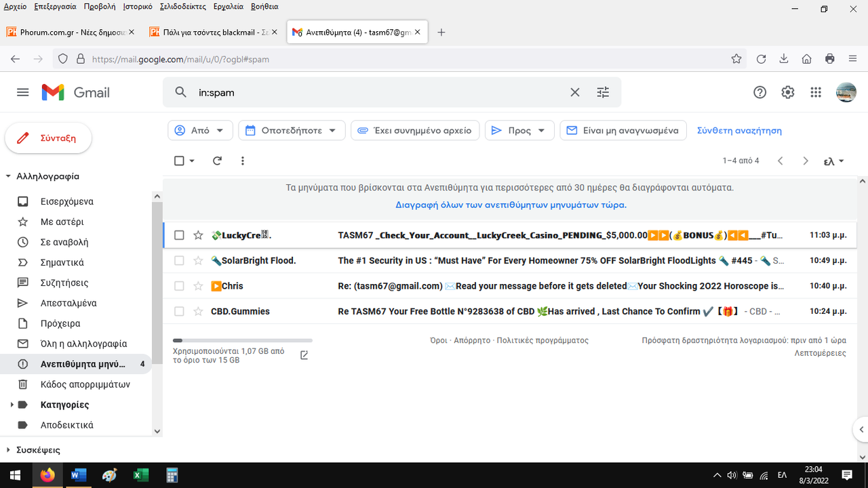
Task: Open the More options three-dot menu
Action: [x=243, y=161]
